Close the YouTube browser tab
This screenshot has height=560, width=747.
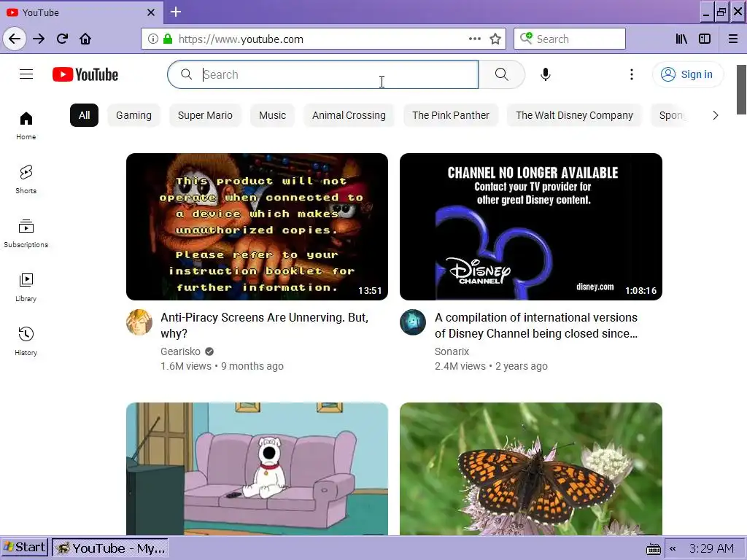[x=151, y=12]
